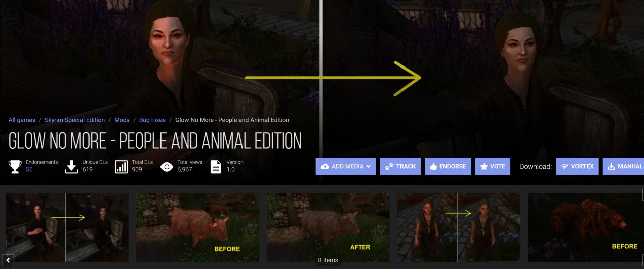Image resolution: width=644 pixels, height=269 pixels.
Task: Open the Bug Fixes category breadcrumb
Action: pyautogui.click(x=152, y=120)
